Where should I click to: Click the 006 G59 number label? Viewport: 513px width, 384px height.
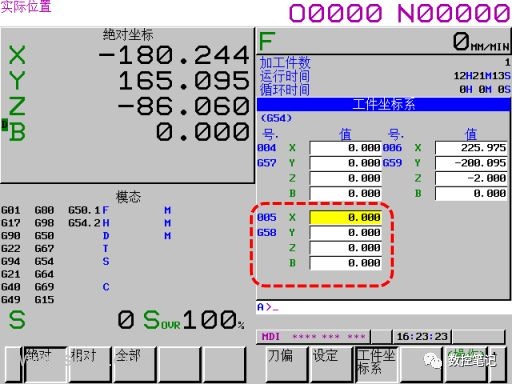[x=392, y=148]
